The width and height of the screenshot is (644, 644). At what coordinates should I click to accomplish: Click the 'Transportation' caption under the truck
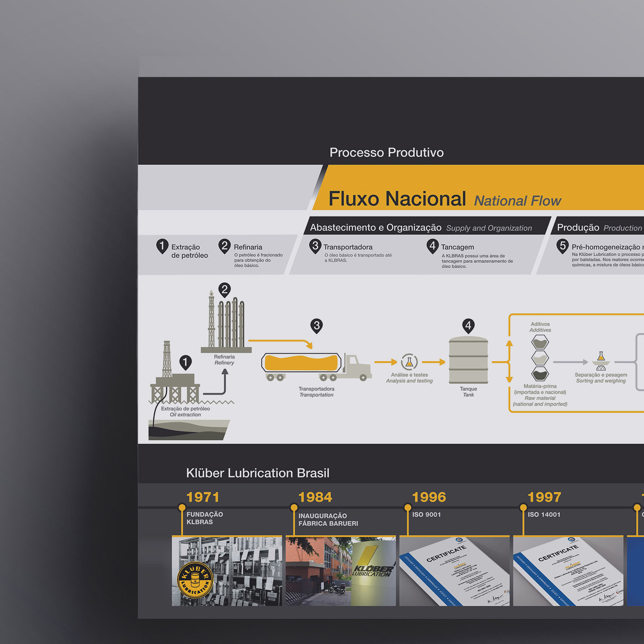point(316,395)
